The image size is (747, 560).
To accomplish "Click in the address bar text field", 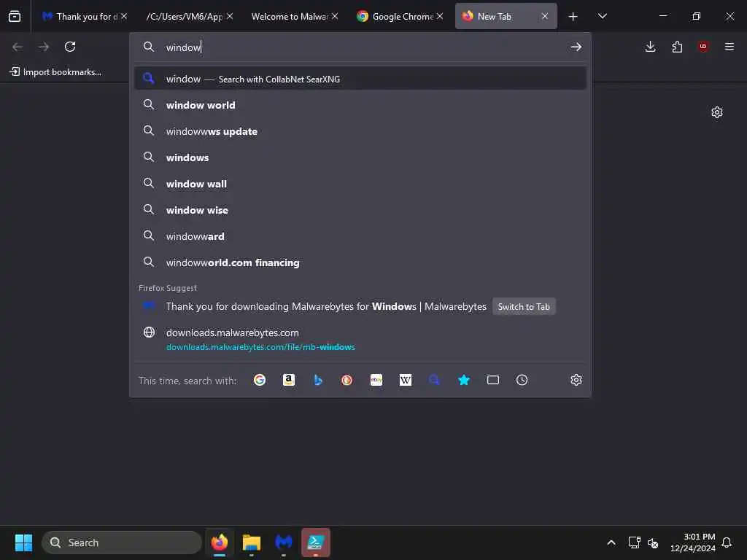I will [362, 47].
